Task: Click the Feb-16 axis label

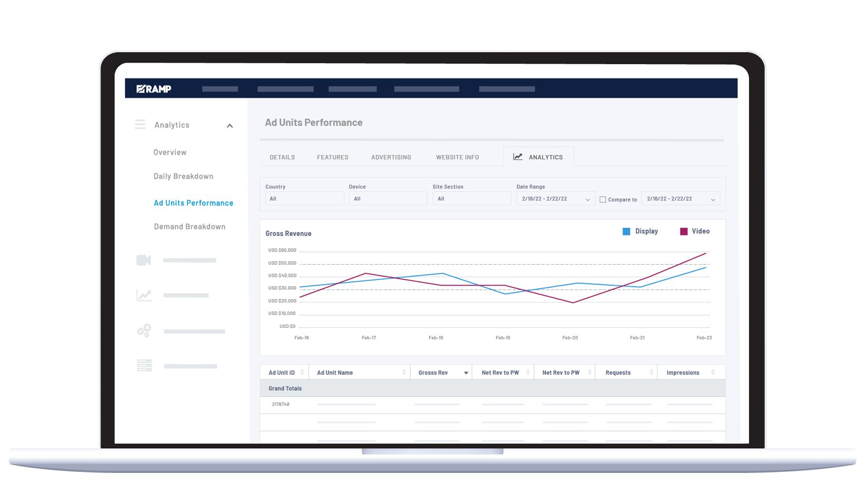Action: (302, 338)
